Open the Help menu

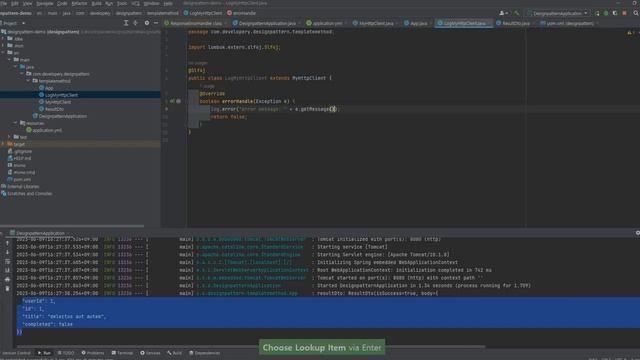168,3
